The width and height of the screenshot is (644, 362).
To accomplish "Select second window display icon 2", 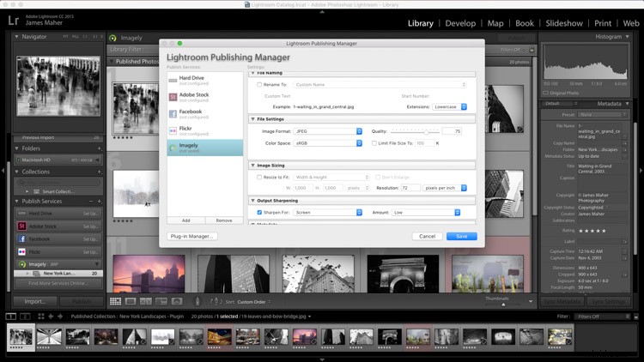I will click(25, 317).
